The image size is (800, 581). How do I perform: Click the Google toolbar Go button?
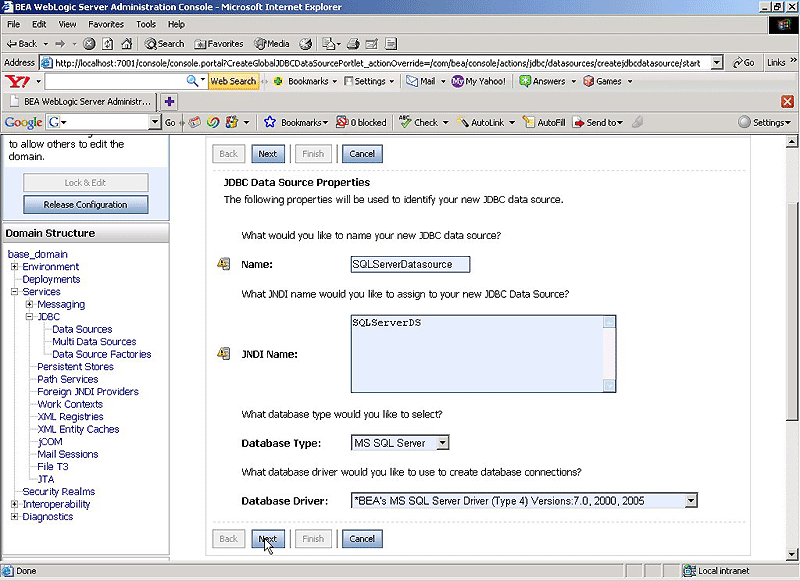[170, 122]
